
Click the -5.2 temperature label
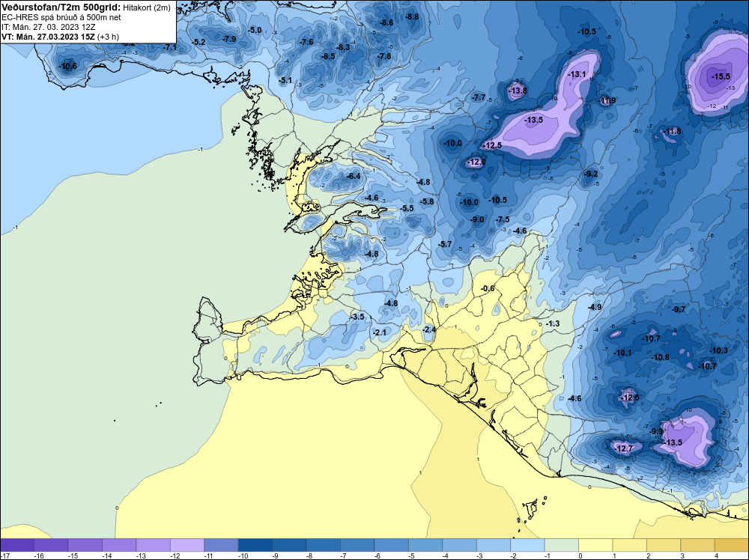(198, 42)
